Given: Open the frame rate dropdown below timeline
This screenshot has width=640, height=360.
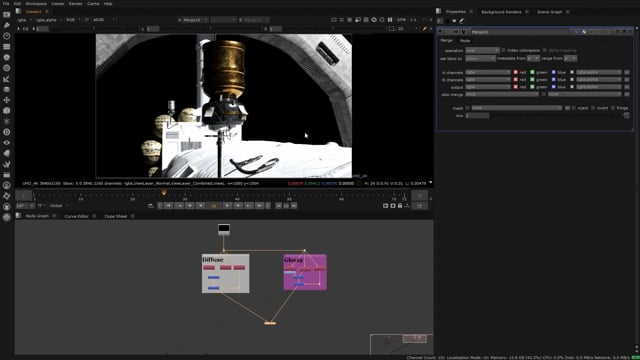Looking at the screenshot, I should pyautogui.click(x=25, y=206).
